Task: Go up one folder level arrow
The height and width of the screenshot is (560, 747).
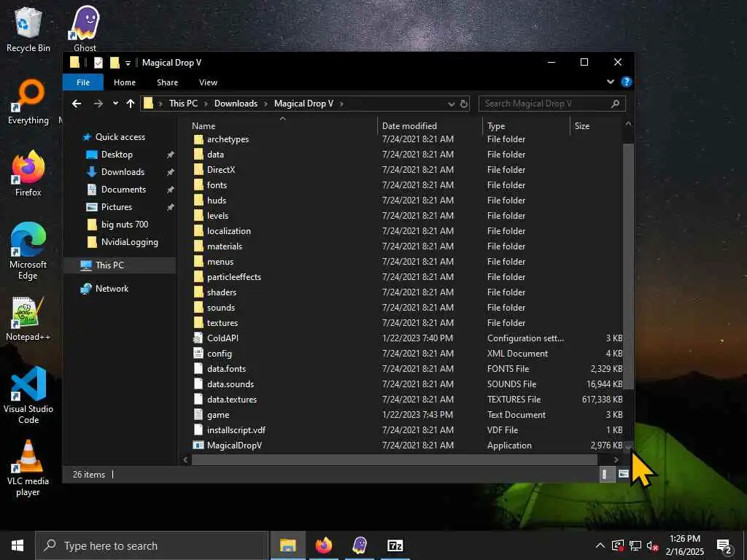Action: [131, 104]
